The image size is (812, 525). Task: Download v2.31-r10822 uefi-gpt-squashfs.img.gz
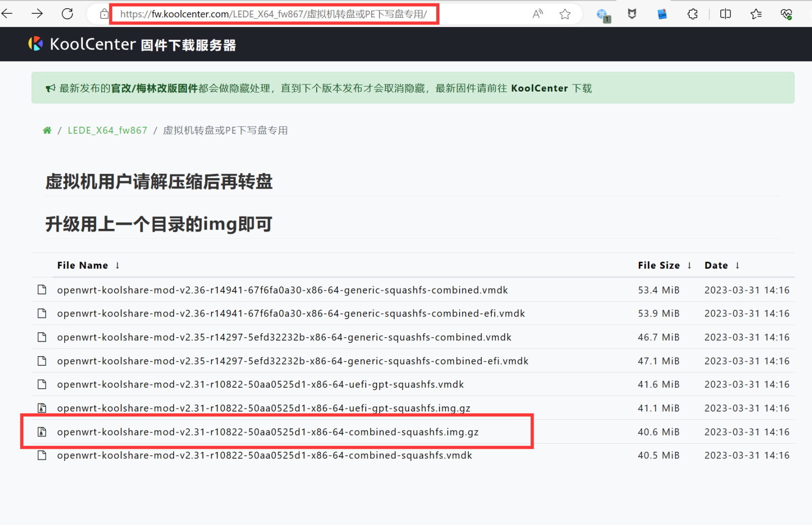tap(264, 408)
